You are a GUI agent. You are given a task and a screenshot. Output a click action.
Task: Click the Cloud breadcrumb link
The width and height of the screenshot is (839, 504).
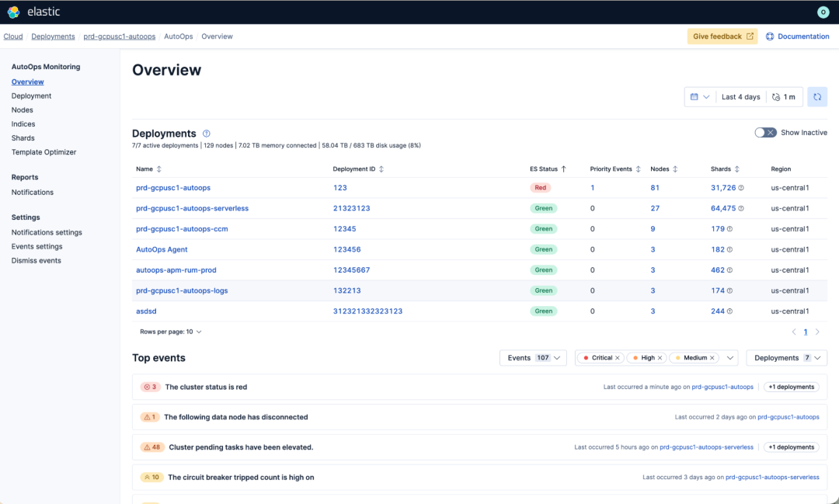tap(13, 36)
